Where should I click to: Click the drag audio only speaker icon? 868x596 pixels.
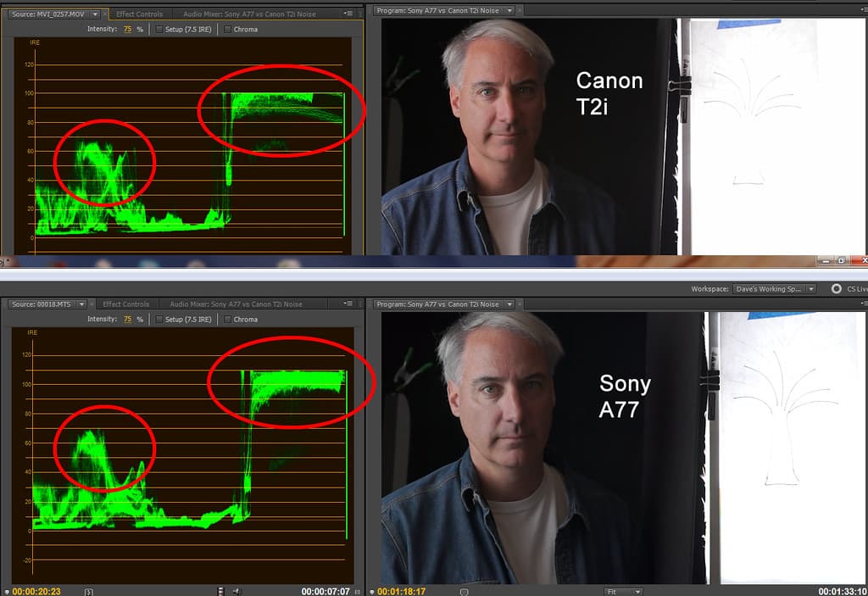pos(236,592)
